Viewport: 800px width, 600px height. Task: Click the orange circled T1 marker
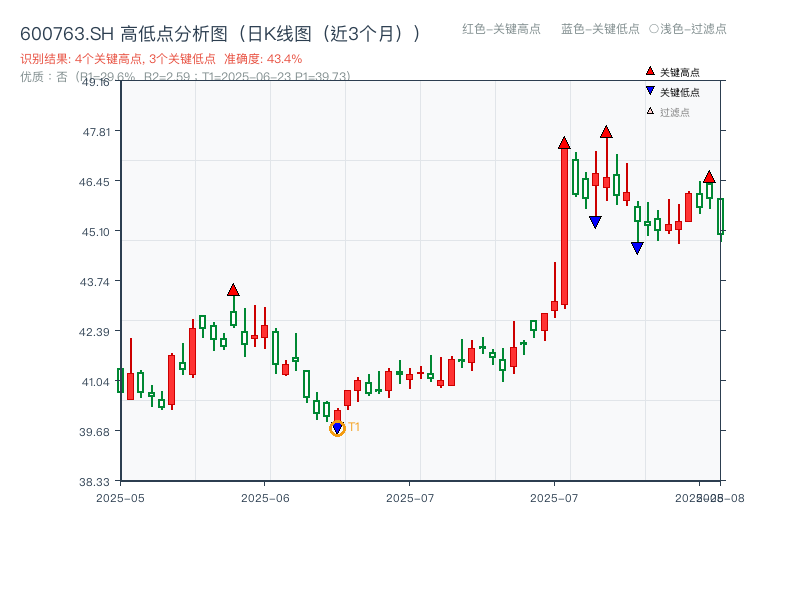tap(337, 428)
